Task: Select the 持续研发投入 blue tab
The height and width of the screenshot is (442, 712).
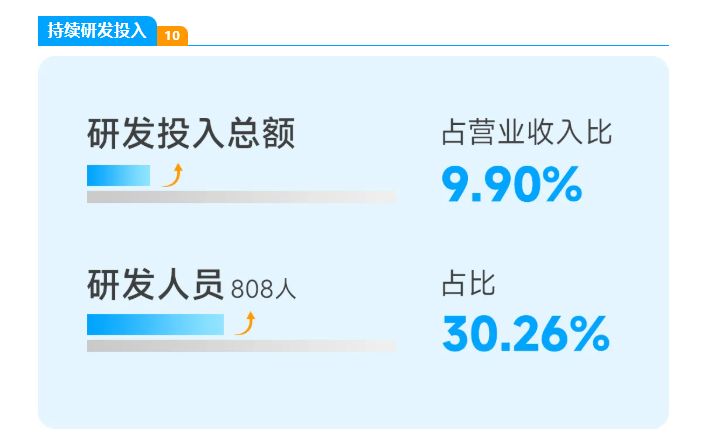Action: click(x=97, y=31)
